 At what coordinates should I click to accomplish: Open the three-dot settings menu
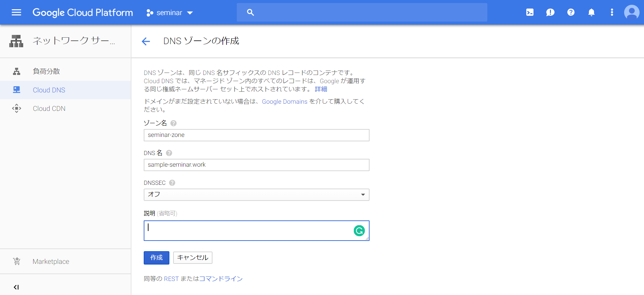tap(612, 13)
